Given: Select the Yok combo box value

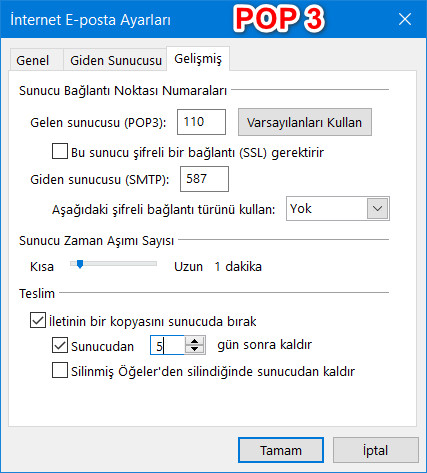Looking at the screenshot, I should (327, 209).
